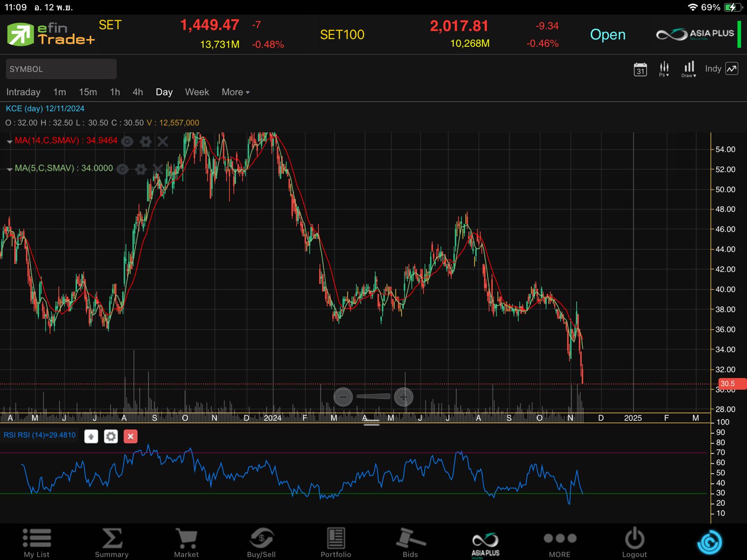Toggle visibility of MA(5,C,SMAV) line
This screenshot has width=747, height=560.
123,169
